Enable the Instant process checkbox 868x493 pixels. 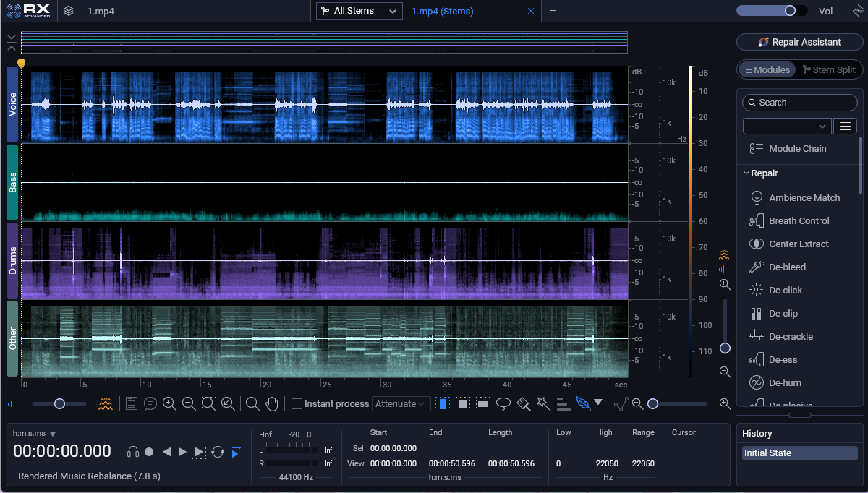pos(297,403)
